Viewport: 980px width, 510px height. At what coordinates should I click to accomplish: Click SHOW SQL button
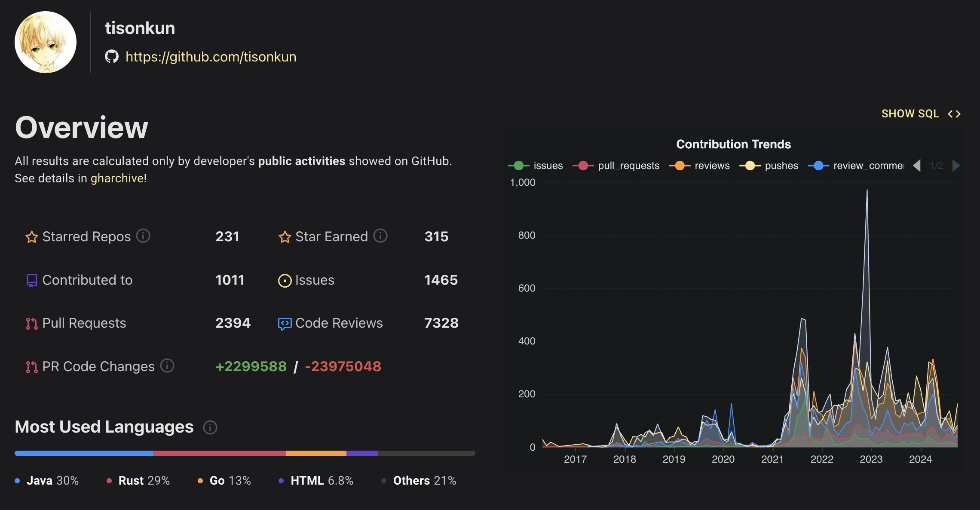pyautogui.click(x=910, y=114)
